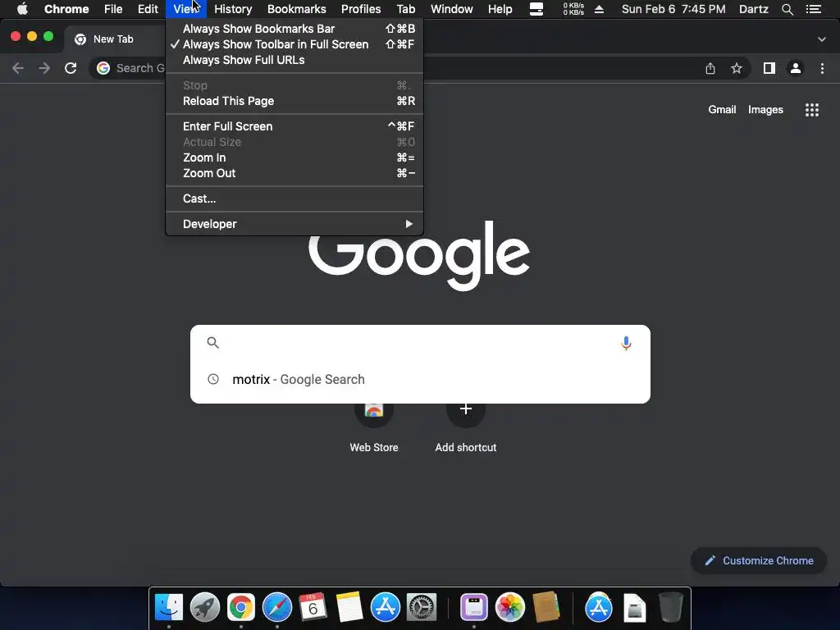
Task: Focus the Google search input field
Action: click(x=420, y=343)
